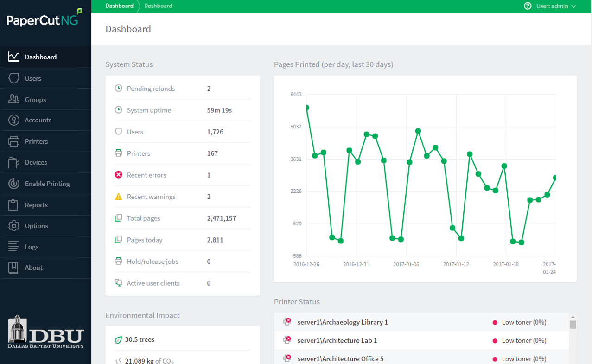
Task: Expand the User: admin dropdown
Action: point(556,6)
